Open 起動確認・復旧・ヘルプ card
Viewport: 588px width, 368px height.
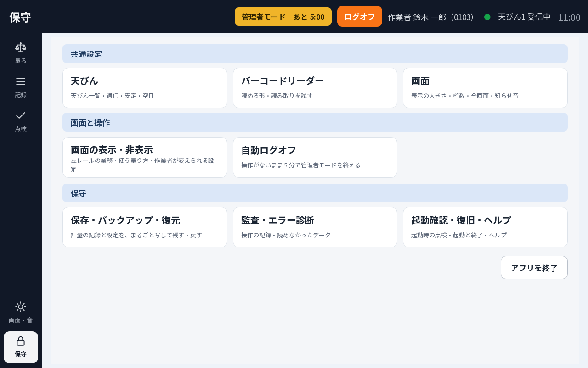click(485, 227)
